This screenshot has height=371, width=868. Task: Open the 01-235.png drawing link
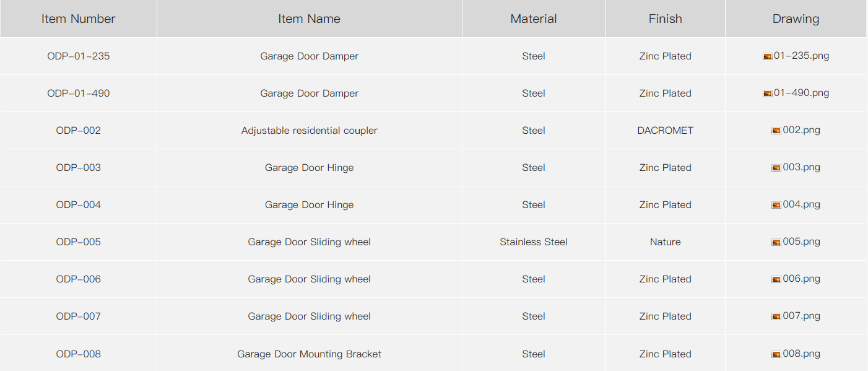(801, 56)
